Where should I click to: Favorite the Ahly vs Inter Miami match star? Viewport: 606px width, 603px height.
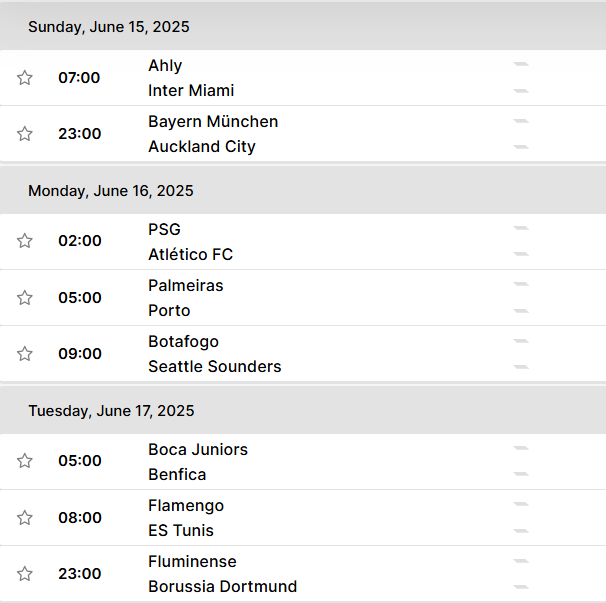pyautogui.click(x=25, y=78)
